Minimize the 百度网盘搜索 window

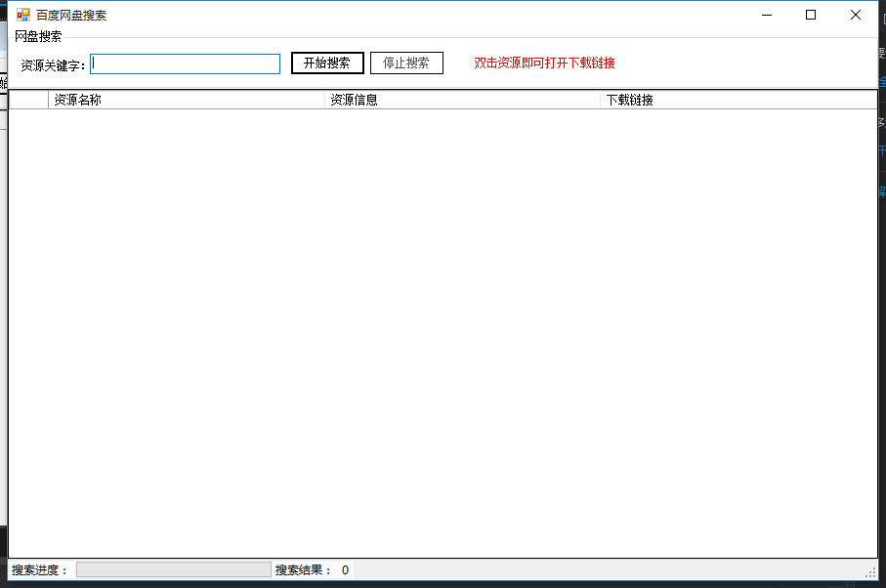[x=767, y=15]
